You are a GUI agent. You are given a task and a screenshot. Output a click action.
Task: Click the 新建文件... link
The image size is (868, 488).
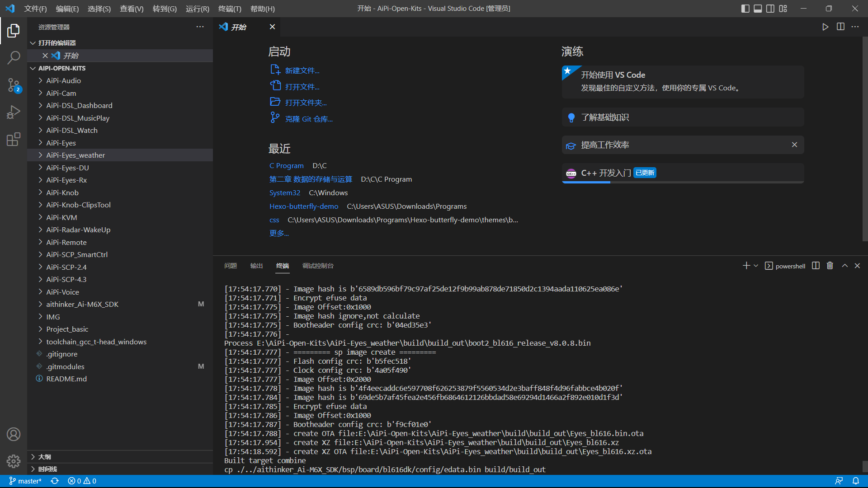coord(302,70)
